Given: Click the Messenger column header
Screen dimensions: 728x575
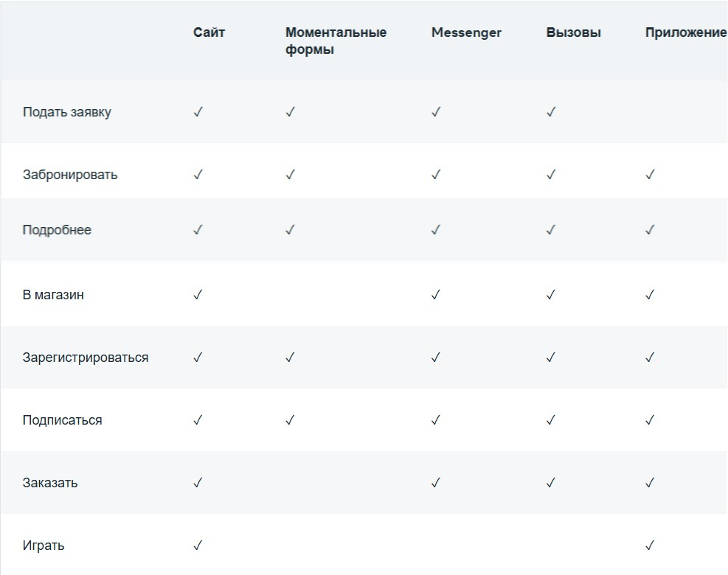Looking at the screenshot, I should [x=466, y=32].
